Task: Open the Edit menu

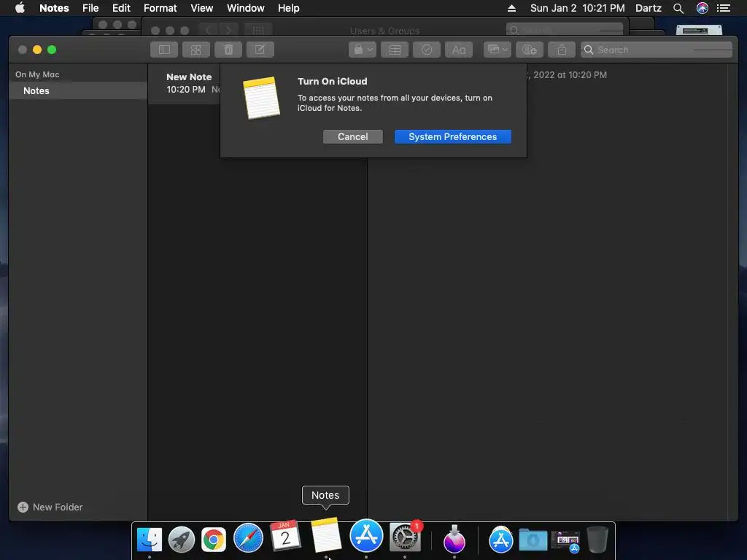Action: pyautogui.click(x=121, y=8)
